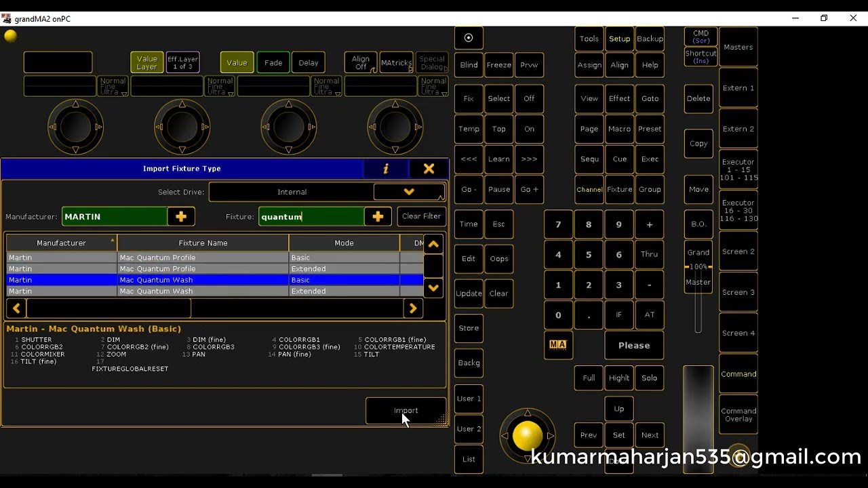Click the second encoder dial

(x=182, y=127)
